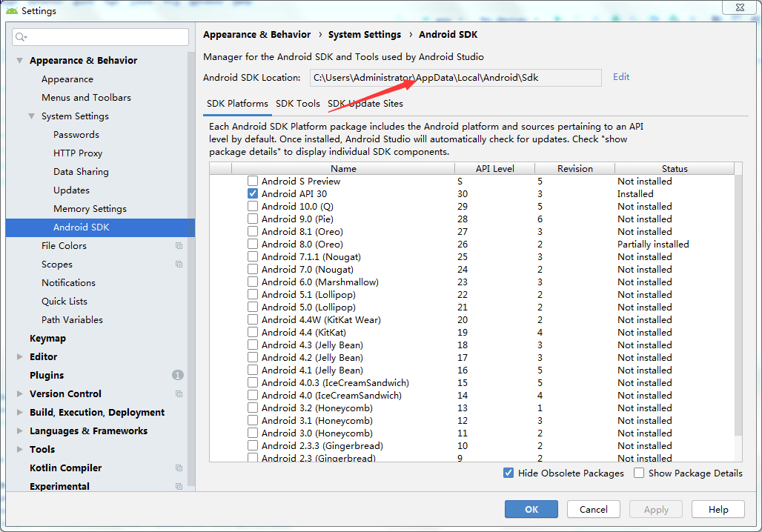762x532 pixels.
Task: Select Appearance in the settings tree
Action: point(67,79)
